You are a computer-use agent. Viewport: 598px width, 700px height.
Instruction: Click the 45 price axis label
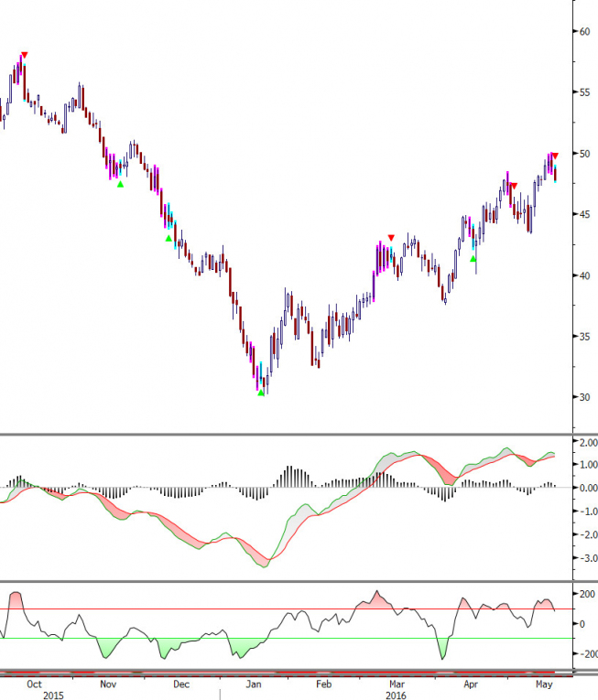[584, 214]
